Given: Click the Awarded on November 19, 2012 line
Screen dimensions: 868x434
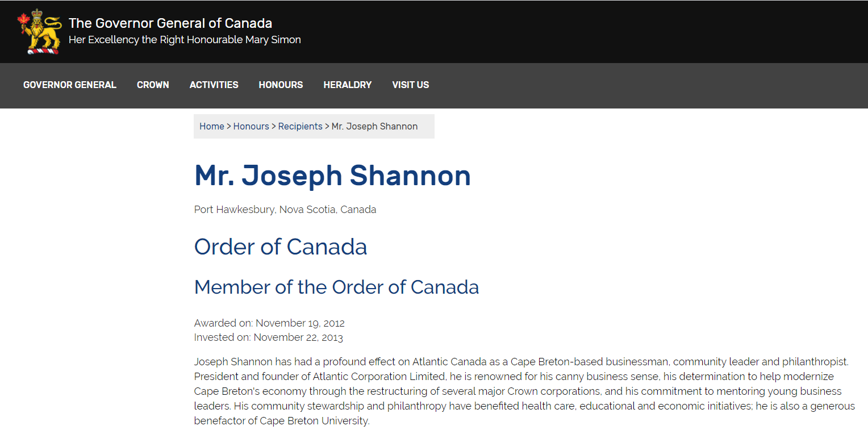Looking at the screenshot, I should pos(269,323).
